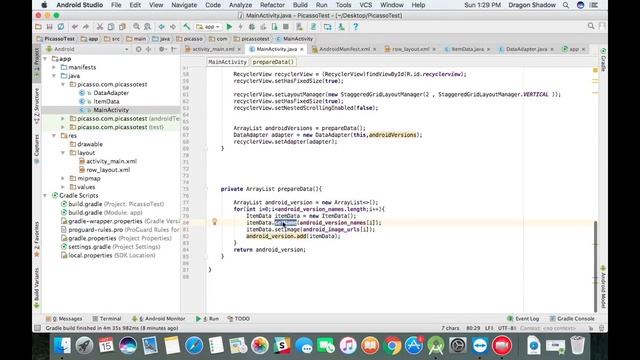The height and width of the screenshot is (360, 640).
Task: Switch to the activity_main.xml editor tab
Action: (213, 49)
